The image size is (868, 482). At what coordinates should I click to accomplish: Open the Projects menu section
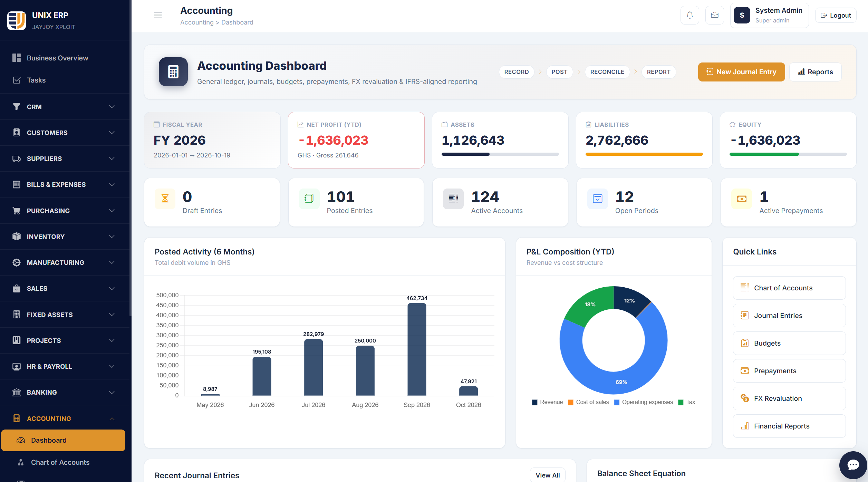(x=65, y=340)
